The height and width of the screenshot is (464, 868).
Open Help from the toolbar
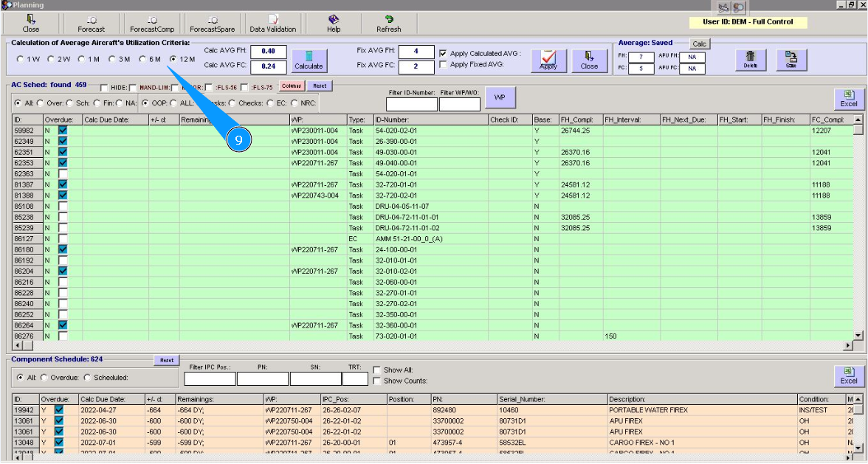coord(334,23)
